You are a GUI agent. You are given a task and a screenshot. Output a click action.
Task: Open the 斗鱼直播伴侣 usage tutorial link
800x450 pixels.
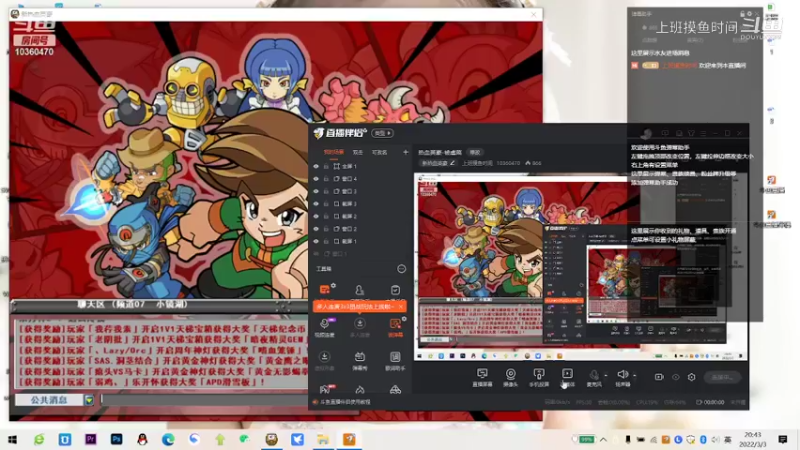[x=345, y=402]
